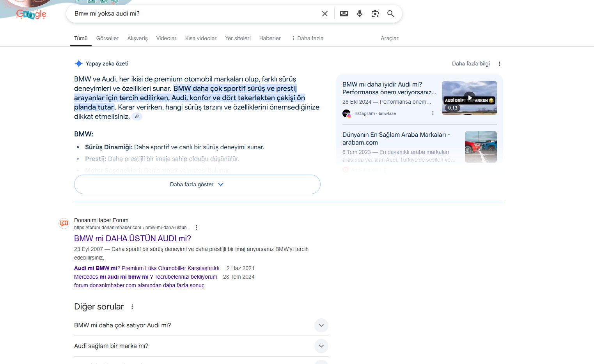This screenshot has width=594, height=364.
Task: Click the forum.donanimhaber.com URL breadcrumb
Action: 132,228
